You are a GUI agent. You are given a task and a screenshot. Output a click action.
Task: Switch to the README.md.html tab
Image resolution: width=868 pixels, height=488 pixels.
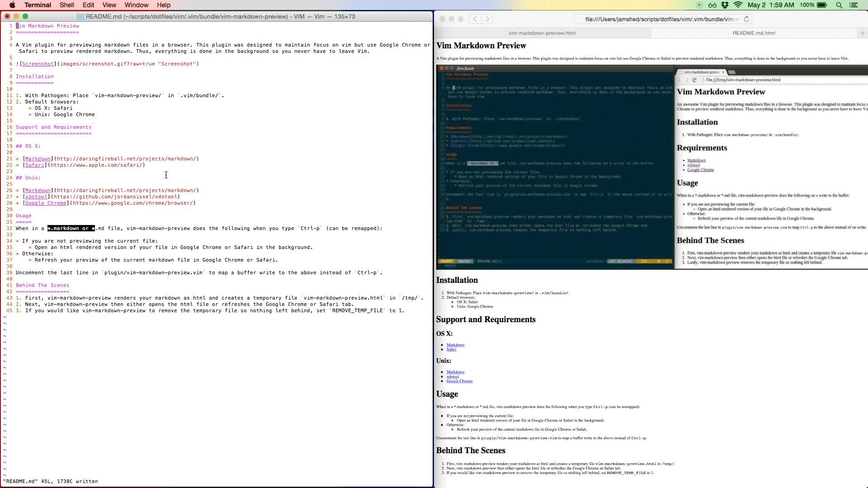[x=754, y=33]
